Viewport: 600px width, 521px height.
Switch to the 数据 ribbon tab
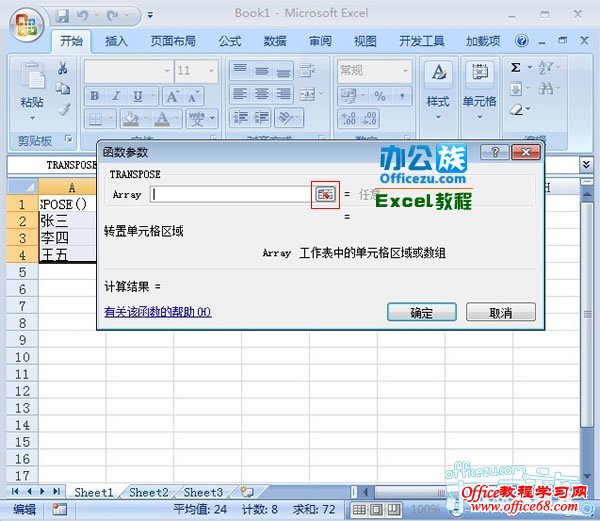click(275, 41)
